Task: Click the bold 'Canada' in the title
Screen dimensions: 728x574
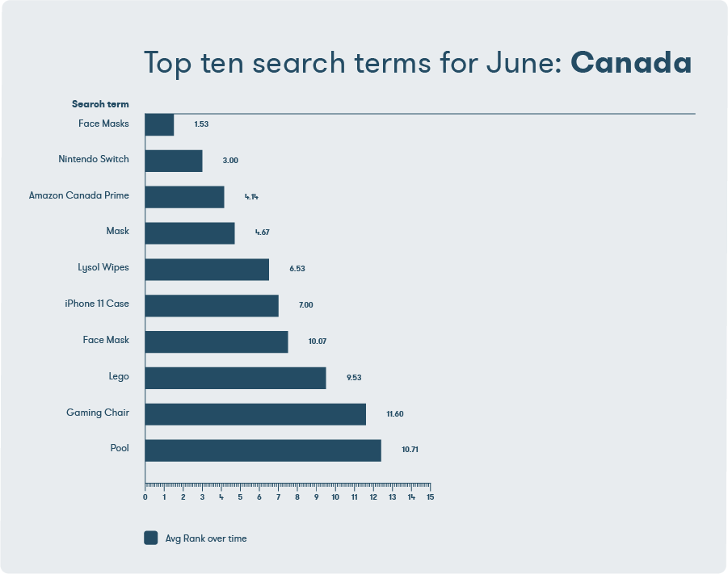Action: (x=631, y=62)
